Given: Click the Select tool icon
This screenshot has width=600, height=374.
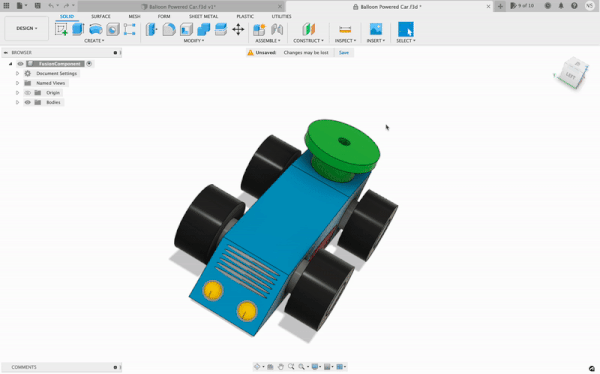Looking at the screenshot, I should pos(406,29).
